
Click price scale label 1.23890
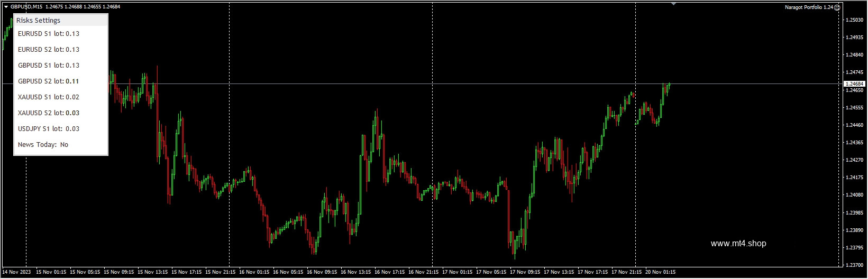(855, 230)
